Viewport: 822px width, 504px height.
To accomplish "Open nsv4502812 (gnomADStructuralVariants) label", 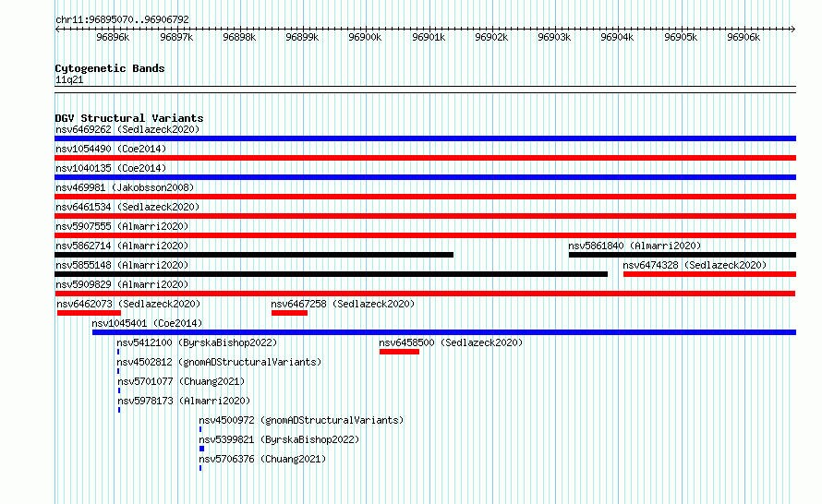I will [219, 362].
